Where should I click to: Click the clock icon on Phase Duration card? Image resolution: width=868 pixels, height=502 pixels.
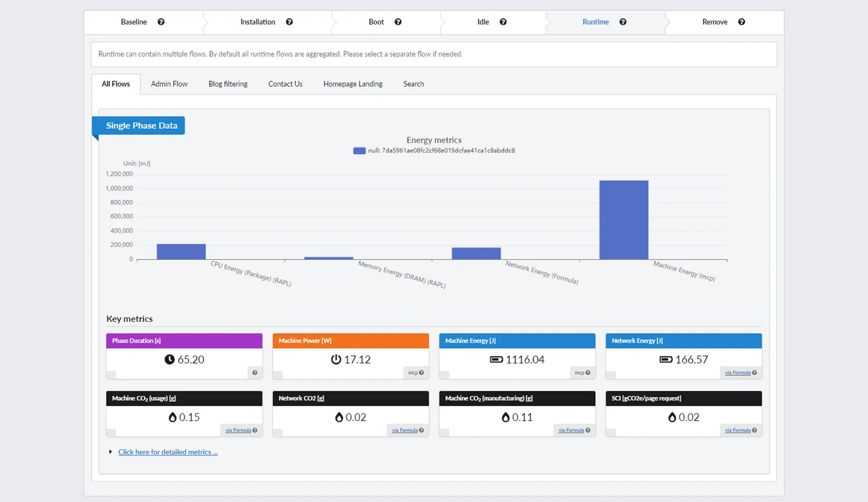pyautogui.click(x=169, y=360)
